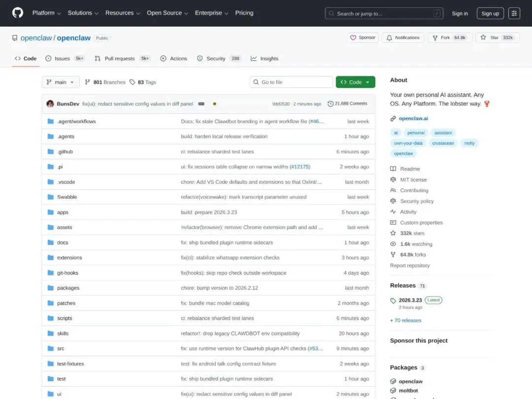Image resolution: width=532 pixels, height=399 pixels.
Task: Open the patches folder
Action: (x=66, y=303)
